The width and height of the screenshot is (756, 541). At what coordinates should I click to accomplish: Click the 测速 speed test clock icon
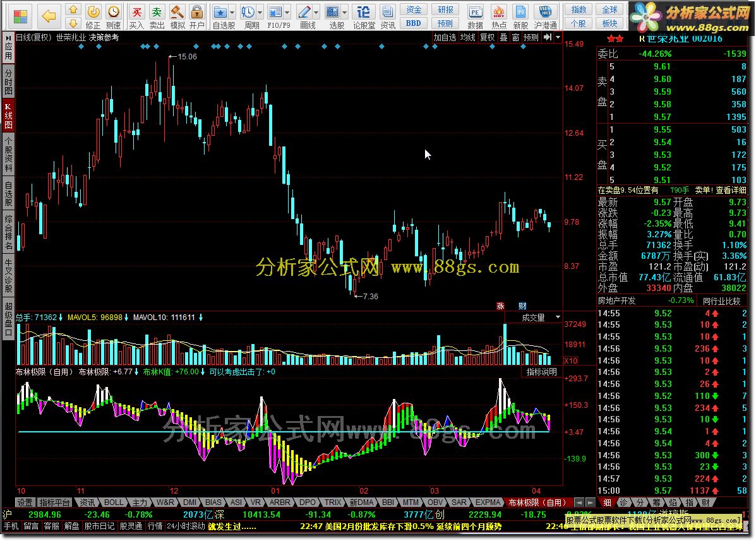click(113, 16)
